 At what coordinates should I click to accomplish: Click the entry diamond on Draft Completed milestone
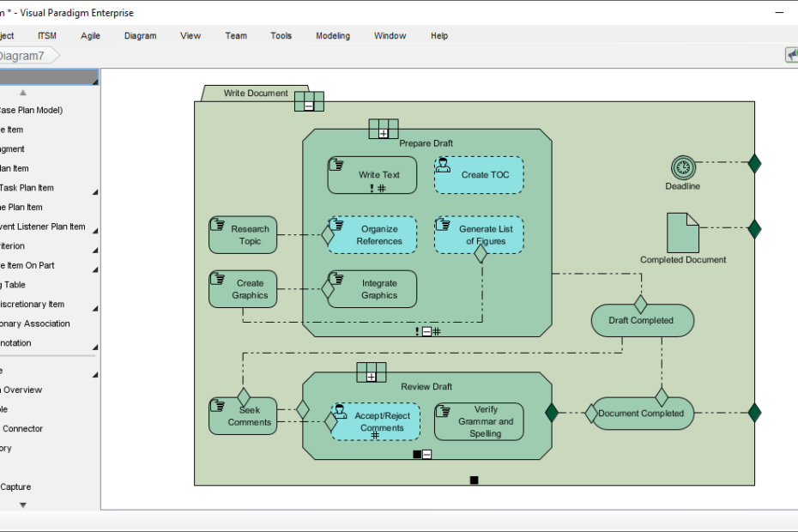[640, 305]
